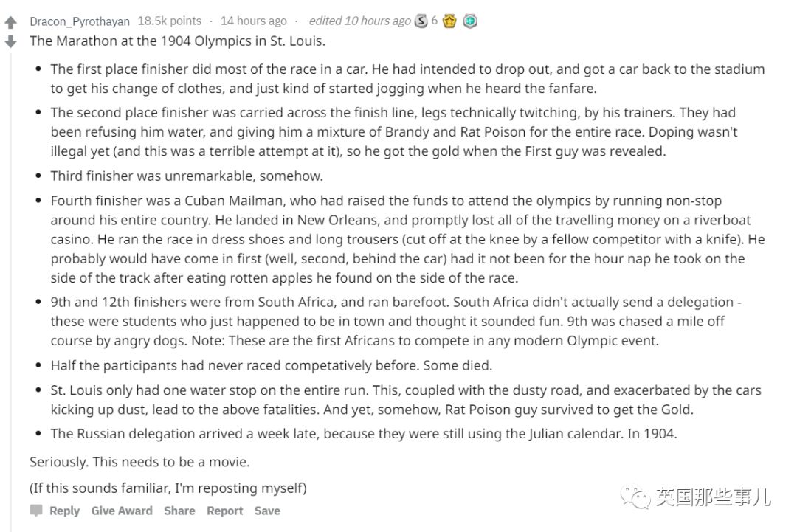Click the speech bubble icon beside Reply
The height and width of the screenshot is (532, 797).
pyautogui.click(x=38, y=510)
